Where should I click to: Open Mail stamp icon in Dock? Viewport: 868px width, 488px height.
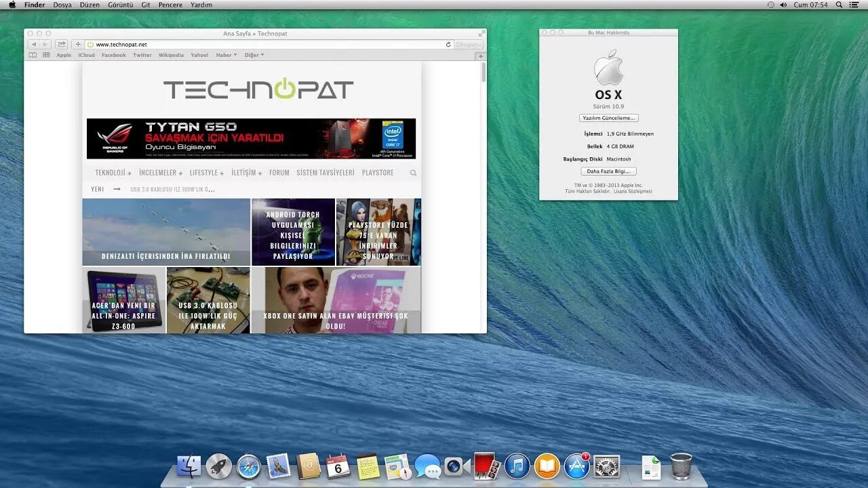point(279,466)
